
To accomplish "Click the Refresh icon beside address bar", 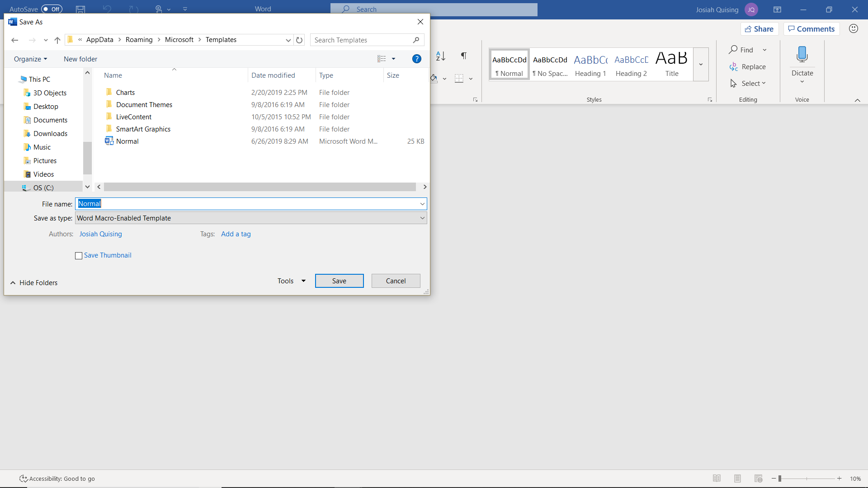I will tap(299, 40).
